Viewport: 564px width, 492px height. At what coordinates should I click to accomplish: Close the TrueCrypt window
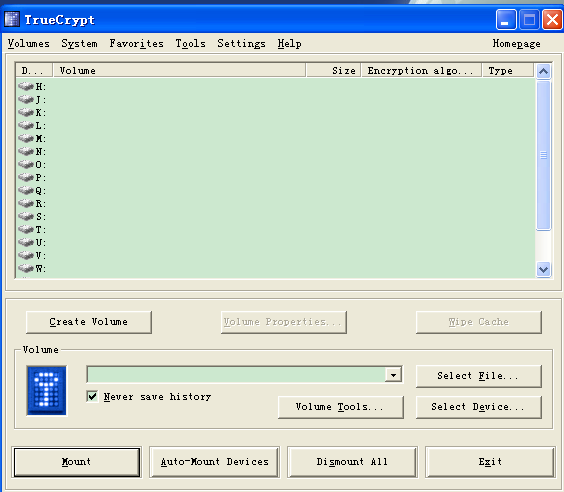[553, 19]
